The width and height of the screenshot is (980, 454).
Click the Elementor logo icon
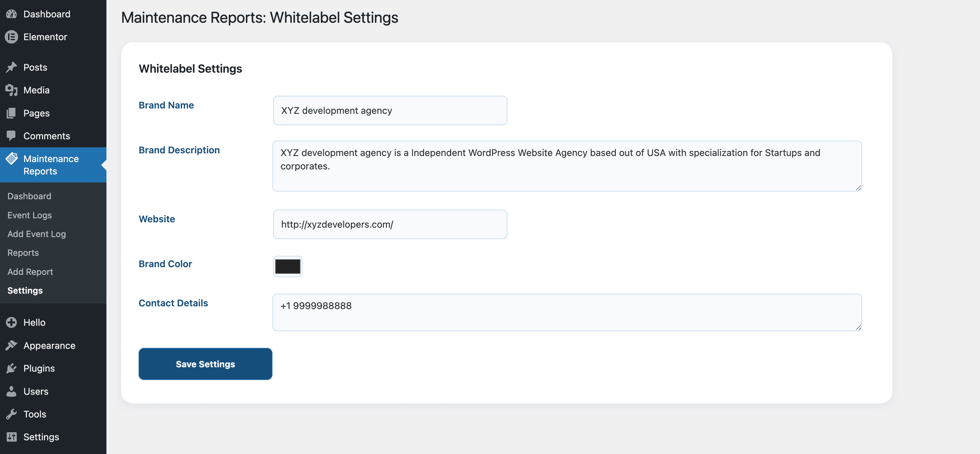pos(11,37)
